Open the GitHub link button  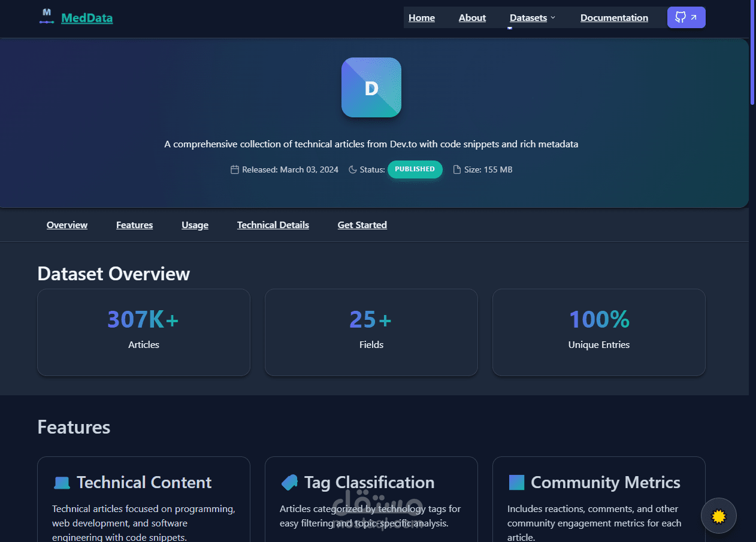pos(686,17)
